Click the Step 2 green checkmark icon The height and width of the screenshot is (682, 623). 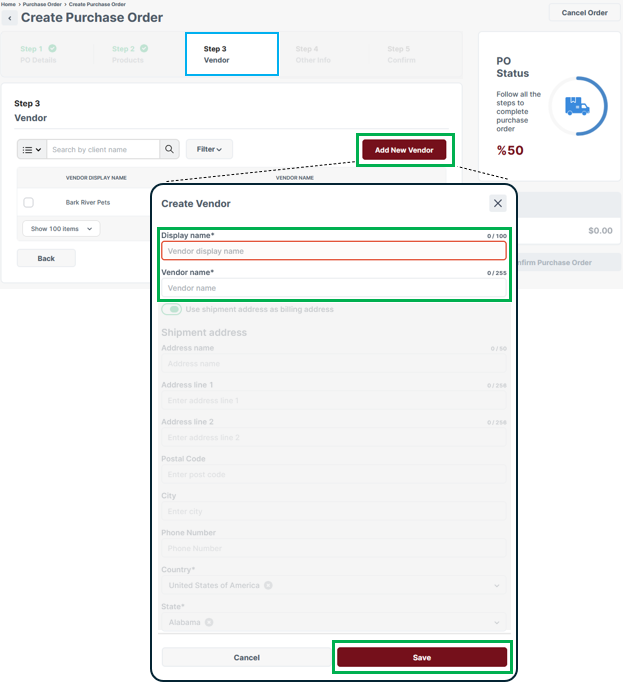pyautogui.click(x=143, y=48)
